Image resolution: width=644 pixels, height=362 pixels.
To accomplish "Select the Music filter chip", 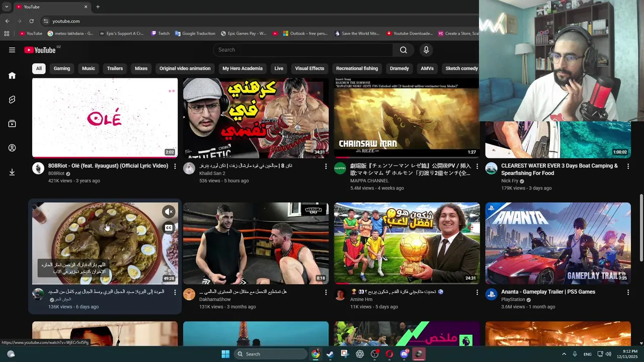I will click(89, 68).
